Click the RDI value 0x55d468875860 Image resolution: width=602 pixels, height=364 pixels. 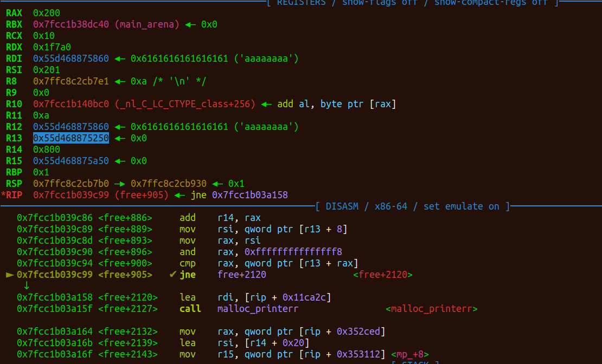coord(71,58)
